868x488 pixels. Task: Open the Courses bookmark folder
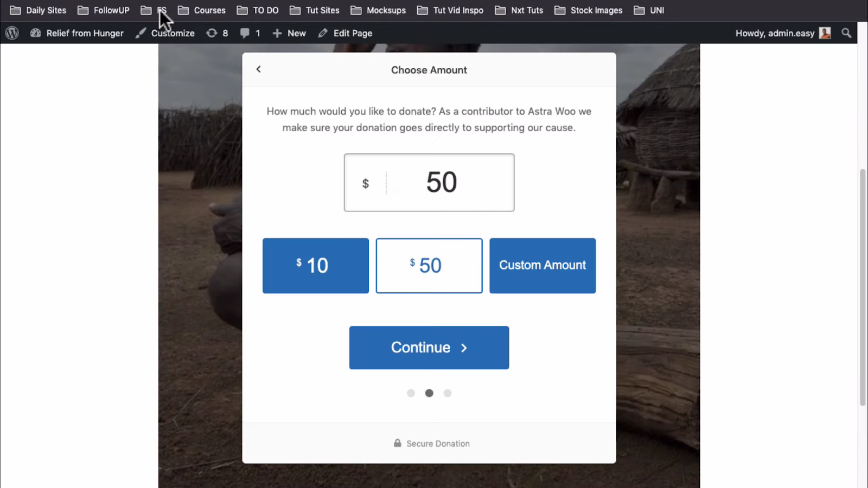tap(202, 10)
